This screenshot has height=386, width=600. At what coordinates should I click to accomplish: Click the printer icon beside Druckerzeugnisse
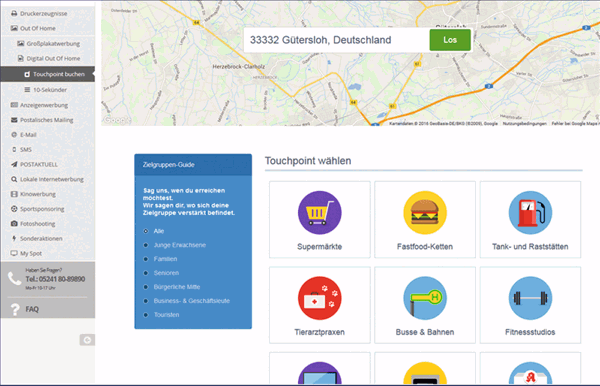coord(14,13)
